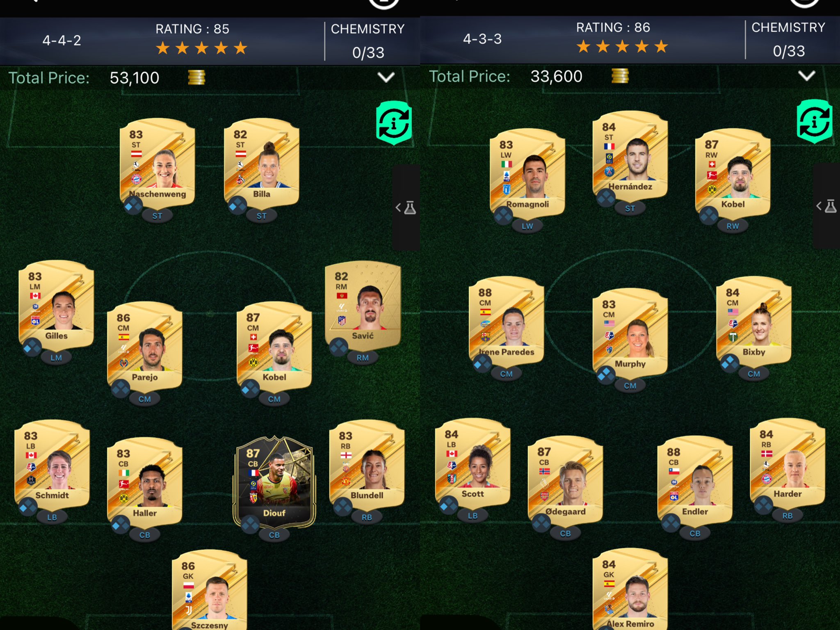Image resolution: width=840 pixels, height=630 pixels.
Task: Tap the green squad info icon on left squad
Action: 393,123
